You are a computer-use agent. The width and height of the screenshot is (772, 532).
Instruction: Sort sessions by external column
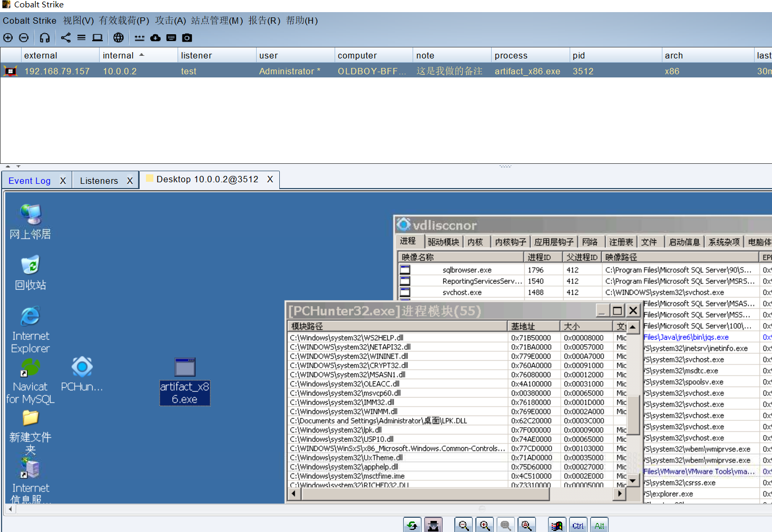click(x=60, y=55)
